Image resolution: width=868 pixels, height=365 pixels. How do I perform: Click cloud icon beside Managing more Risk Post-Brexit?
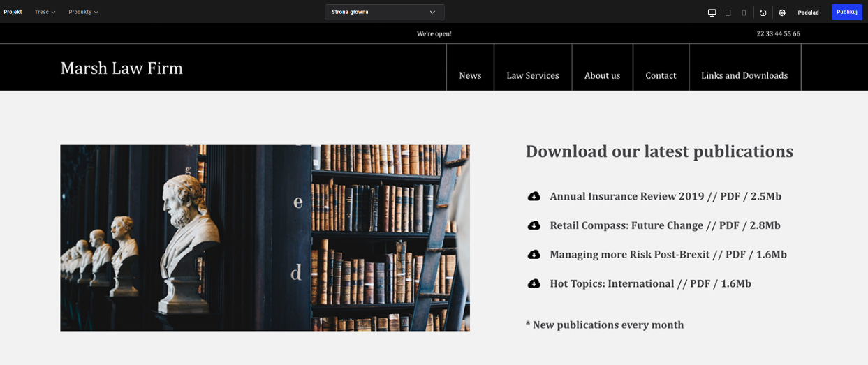click(534, 255)
